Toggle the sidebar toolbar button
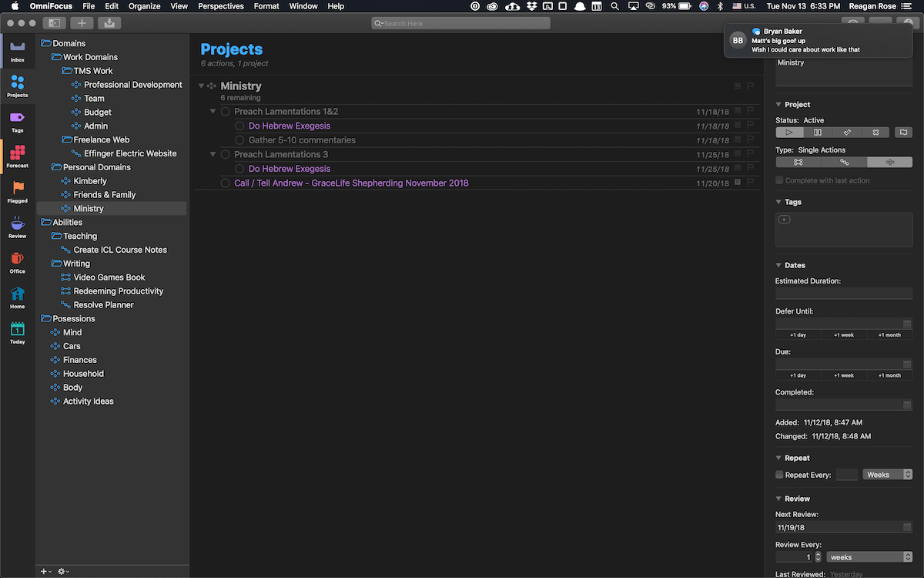The image size is (924, 578). [x=54, y=23]
